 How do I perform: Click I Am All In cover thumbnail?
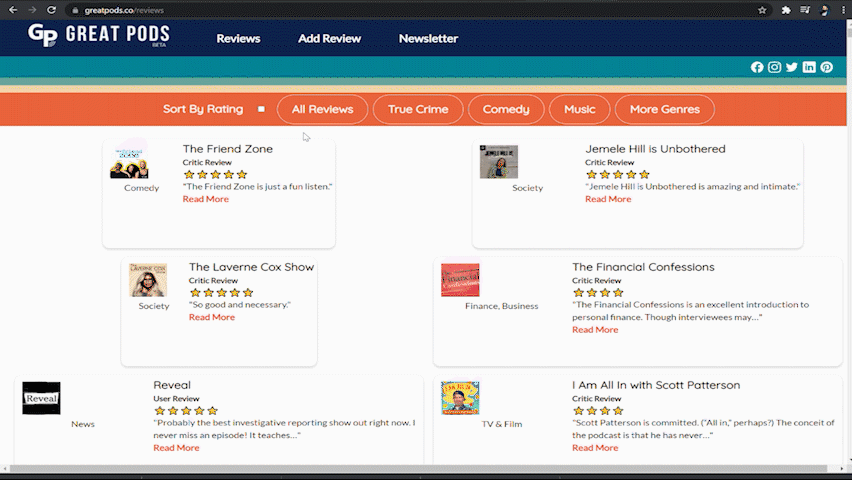point(460,398)
